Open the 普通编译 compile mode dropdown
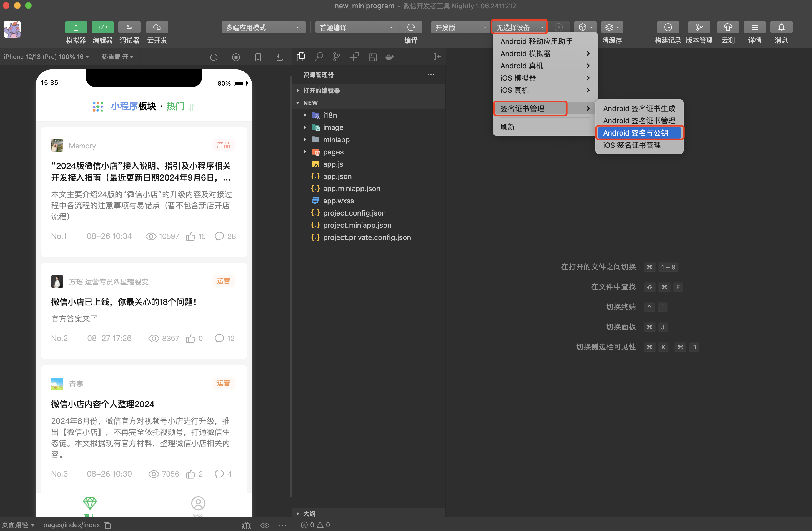 357,27
